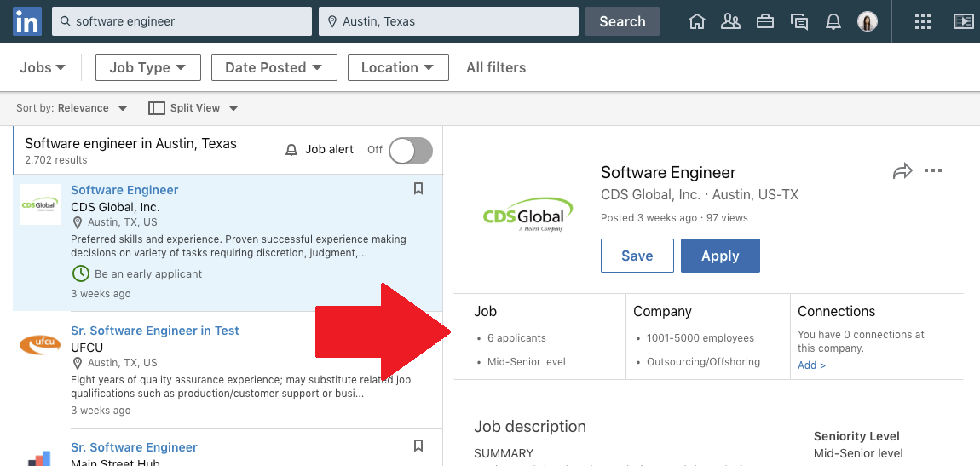Click the 'Posted 3 weeks ago · 97 views' text
This screenshot has width=980, height=466.
[x=674, y=218]
